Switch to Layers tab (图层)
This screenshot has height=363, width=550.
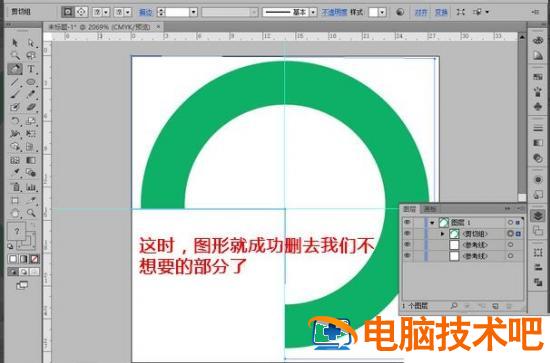409,209
